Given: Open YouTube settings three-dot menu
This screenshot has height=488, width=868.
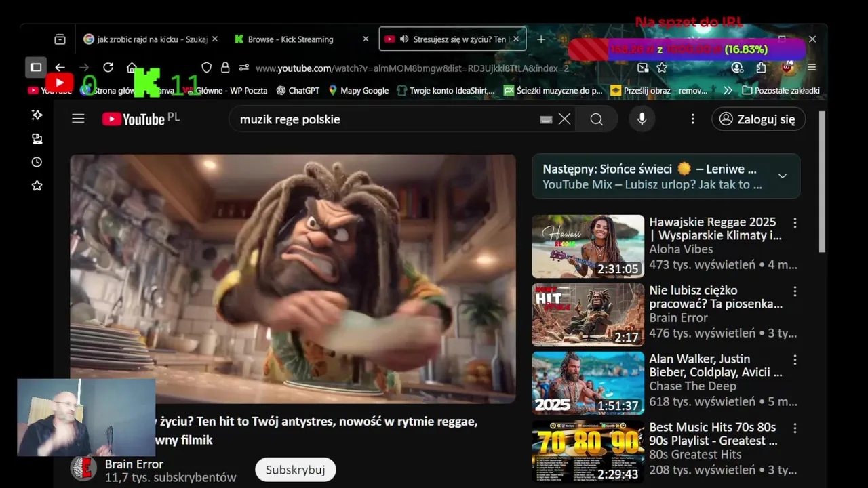Looking at the screenshot, I should (x=692, y=119).
